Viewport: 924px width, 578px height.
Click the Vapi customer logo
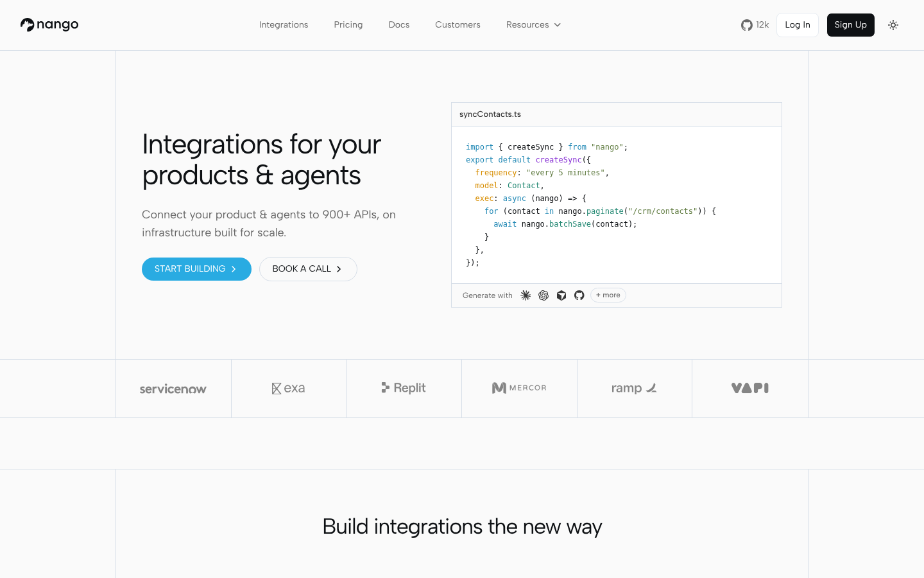pyautogui.click(x=750, y=388)
